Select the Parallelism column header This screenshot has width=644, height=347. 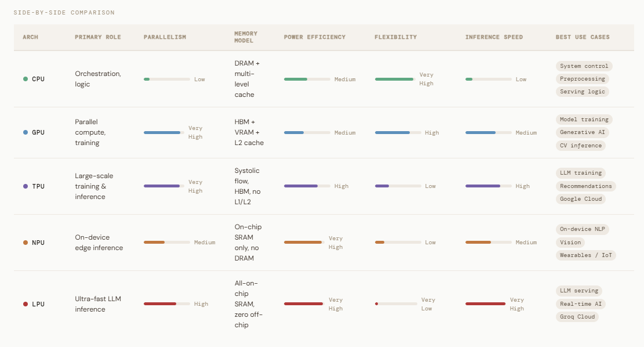pyautogui.click(x=165, y=37)
